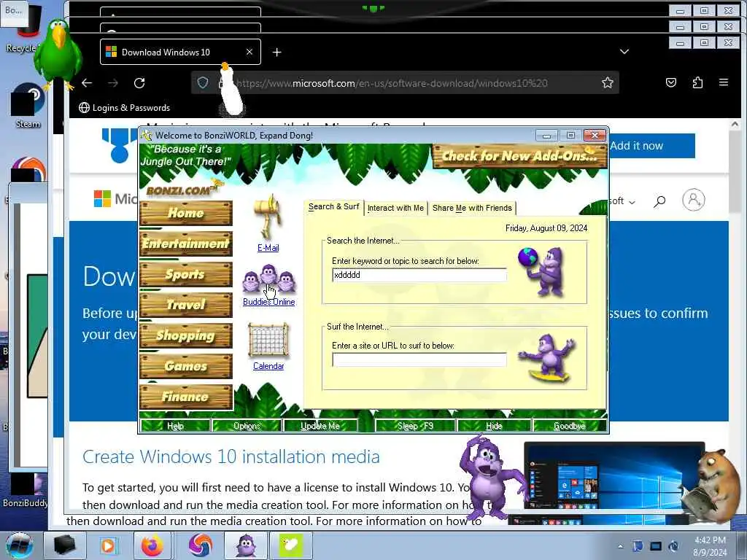Image resolution: width=747 pixels, height=560 pixels.
Task: Open Firefox from the taskbar
Action: click(x=152, y=545)
